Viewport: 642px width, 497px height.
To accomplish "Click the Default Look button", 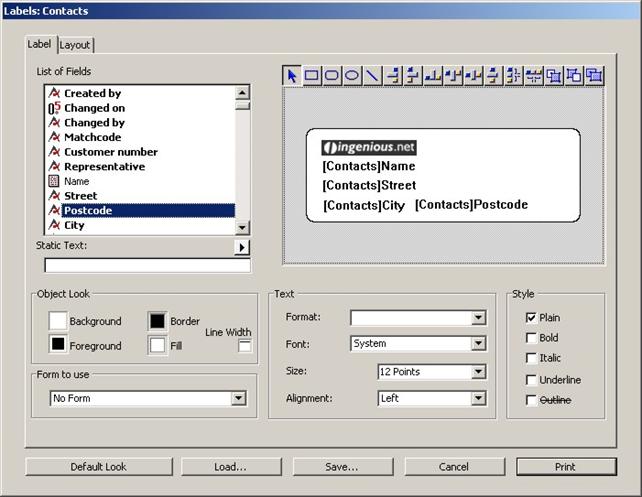I will click(x=98, y=467).
